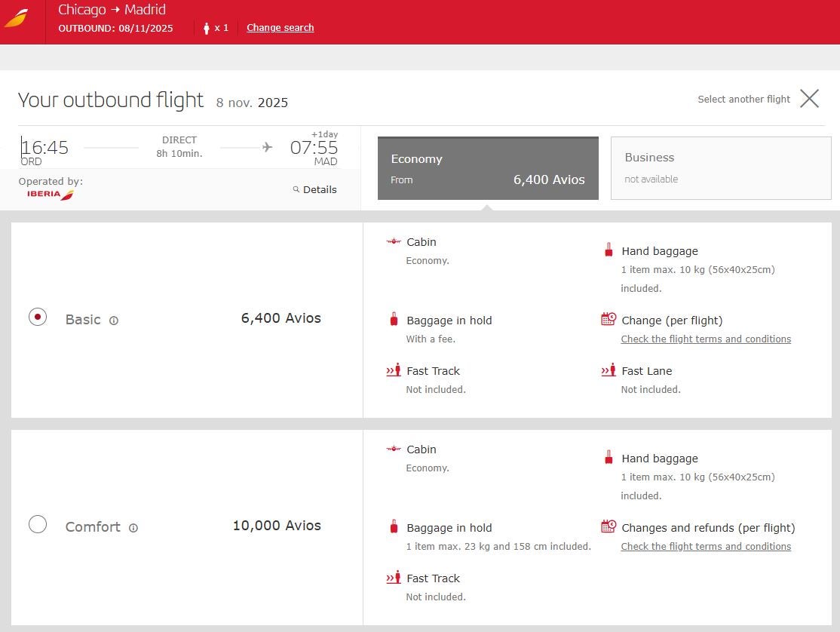Click the info icon beside Basic fare

(114, 321)
